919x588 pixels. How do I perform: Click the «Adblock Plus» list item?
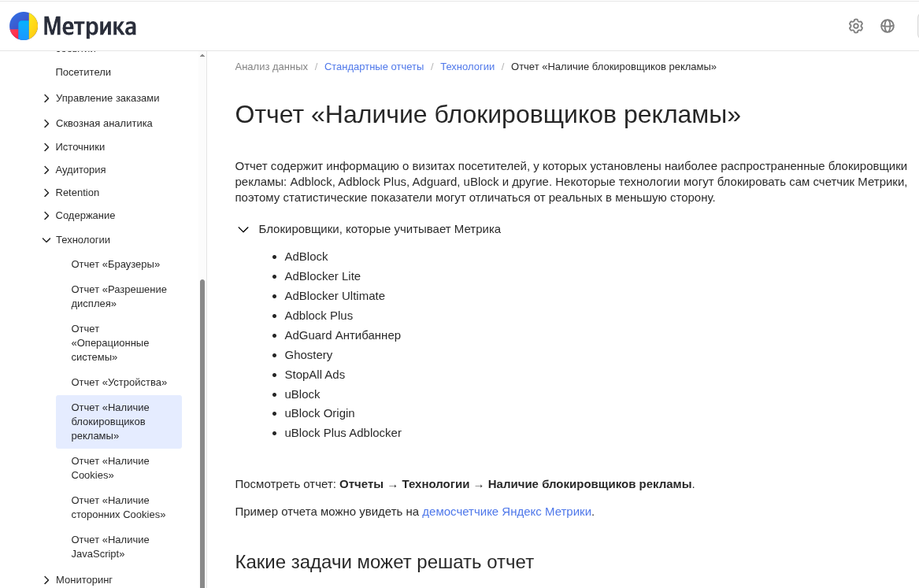(x=319, y=316)
